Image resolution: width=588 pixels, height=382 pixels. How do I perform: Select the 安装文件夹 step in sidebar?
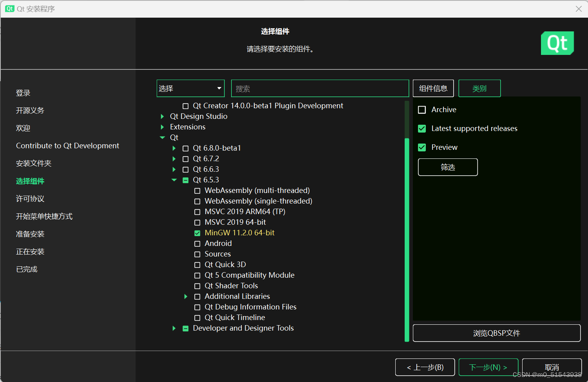click(34, 164)
